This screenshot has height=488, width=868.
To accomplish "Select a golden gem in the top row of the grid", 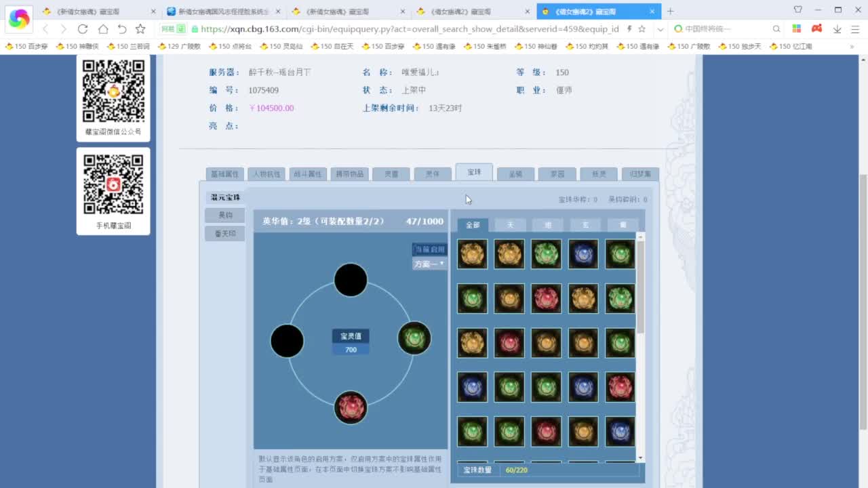I will coord(472,254).
